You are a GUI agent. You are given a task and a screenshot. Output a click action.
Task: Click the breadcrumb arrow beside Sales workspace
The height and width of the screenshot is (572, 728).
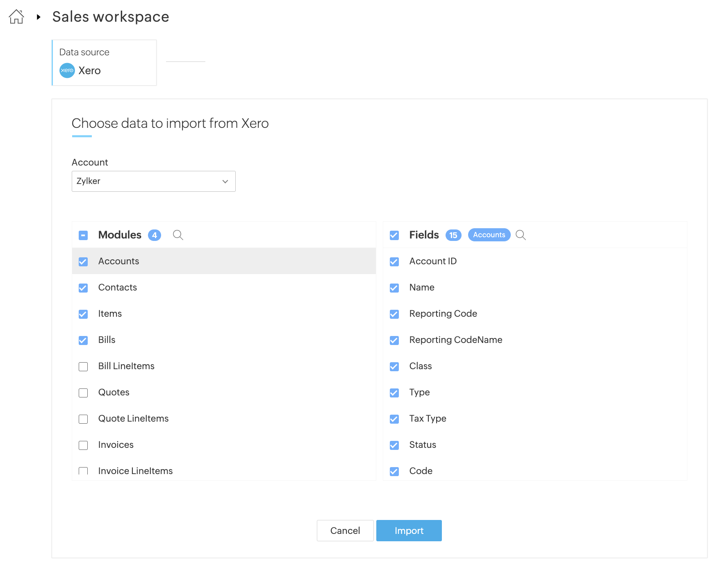[x=39, y=17]
